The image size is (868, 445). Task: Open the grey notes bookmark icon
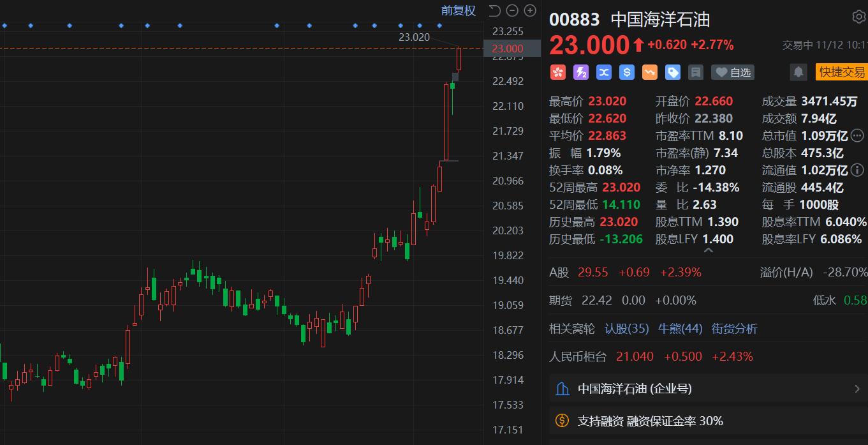(x=696, y=72)
